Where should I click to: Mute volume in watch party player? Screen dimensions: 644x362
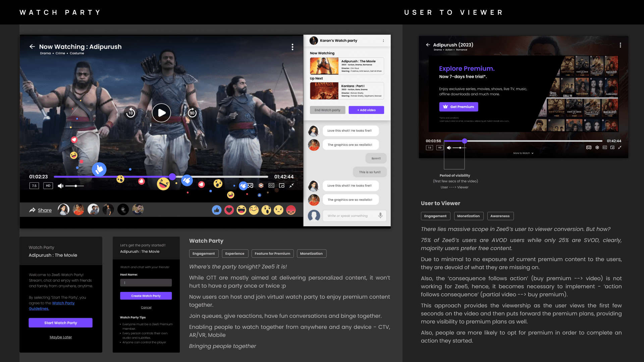tap(60, 186)
